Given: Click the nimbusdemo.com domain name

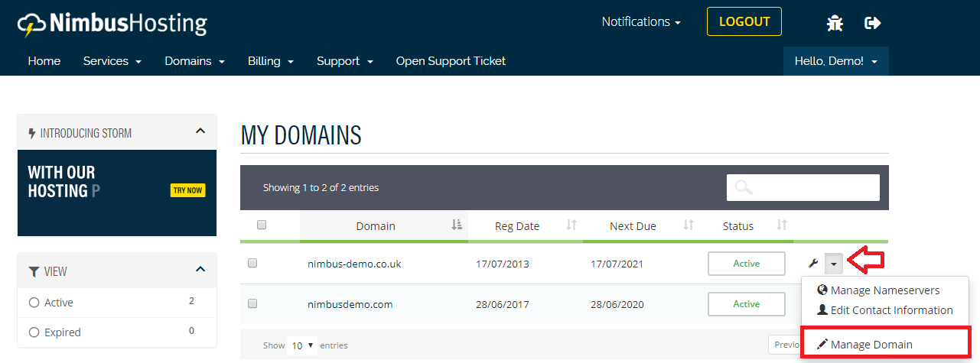Looking at the screenshot, I should tap(350, 304).
